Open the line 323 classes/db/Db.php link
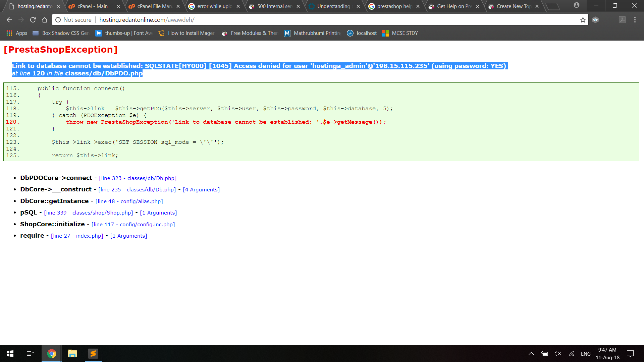This screenshot has height=362, width=644. point(138,178)
